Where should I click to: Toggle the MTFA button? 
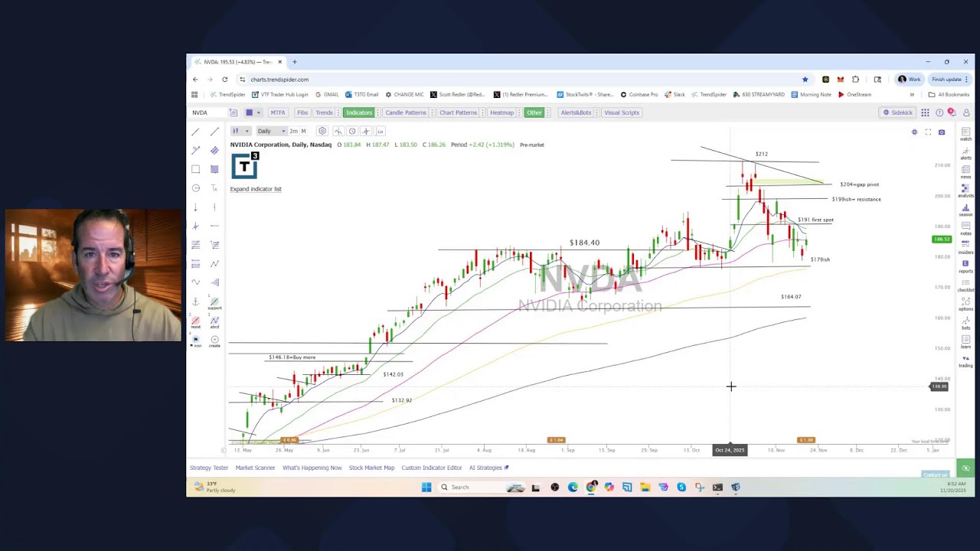(x=277, y=112)
